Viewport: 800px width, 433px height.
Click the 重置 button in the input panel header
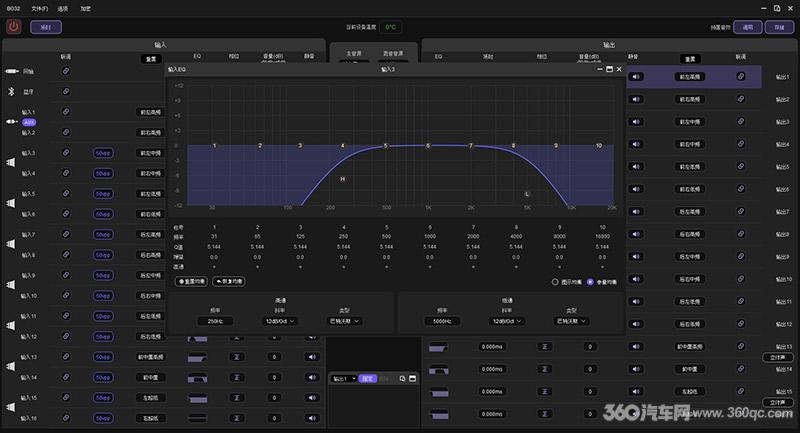point(151,59)
